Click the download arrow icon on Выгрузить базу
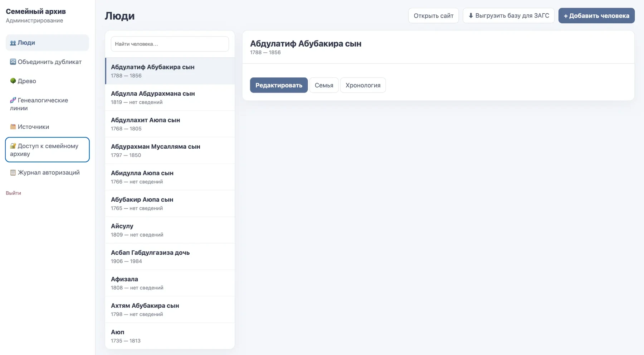 (471, 16)
